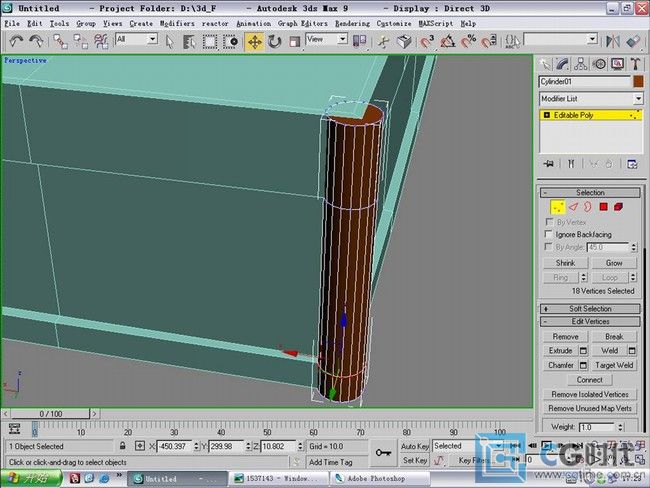Click the Remove vertices button
650x488 pixels.
(565, 337)
